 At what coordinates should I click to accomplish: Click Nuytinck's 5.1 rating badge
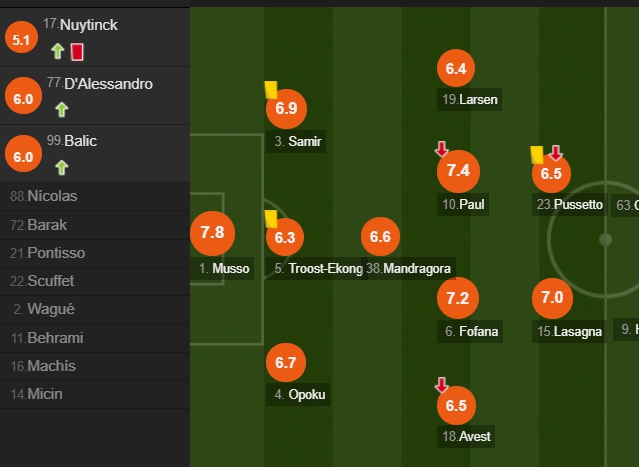point(21,39)
